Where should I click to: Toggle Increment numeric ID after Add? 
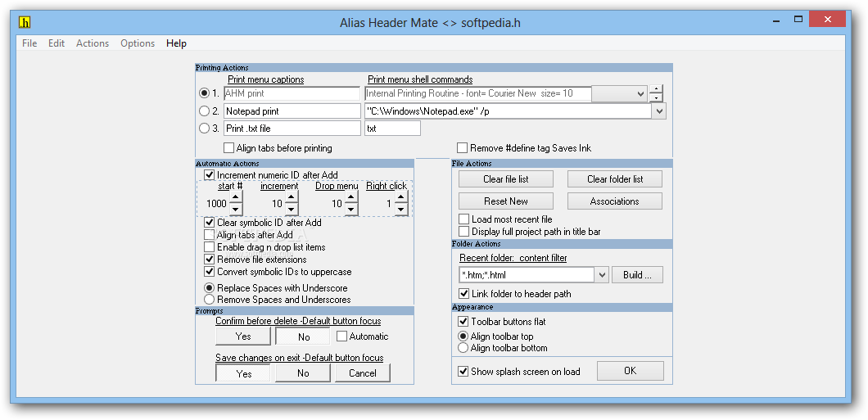pyautogui.click(x=209, y=175)
